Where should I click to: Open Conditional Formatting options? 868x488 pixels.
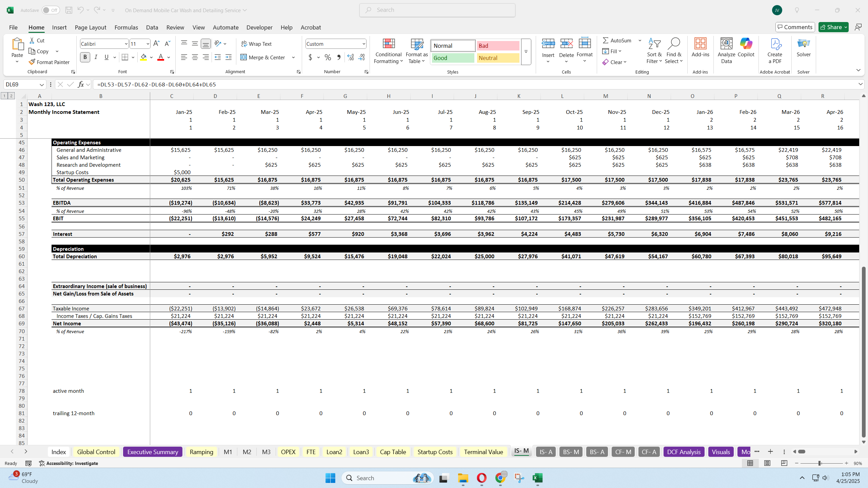point(388,51)
